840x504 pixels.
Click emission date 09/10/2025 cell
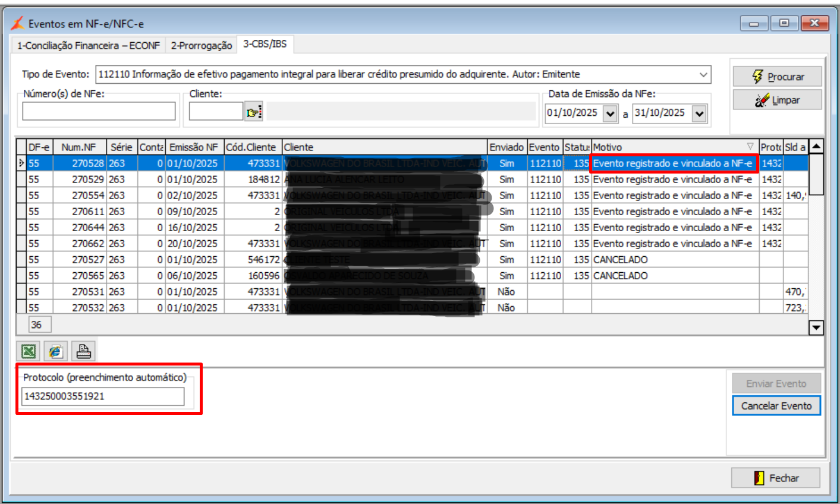coord(194,211)
